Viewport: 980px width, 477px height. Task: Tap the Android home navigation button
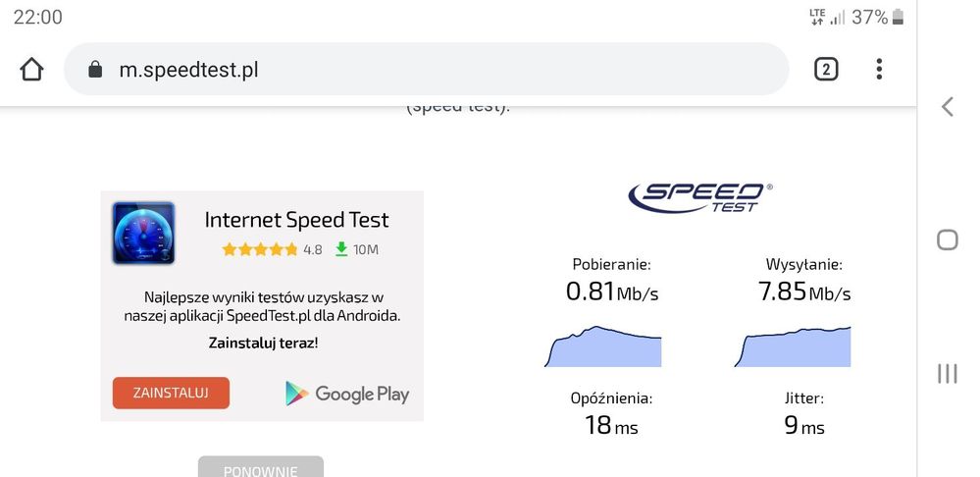(x=947, y=239)
